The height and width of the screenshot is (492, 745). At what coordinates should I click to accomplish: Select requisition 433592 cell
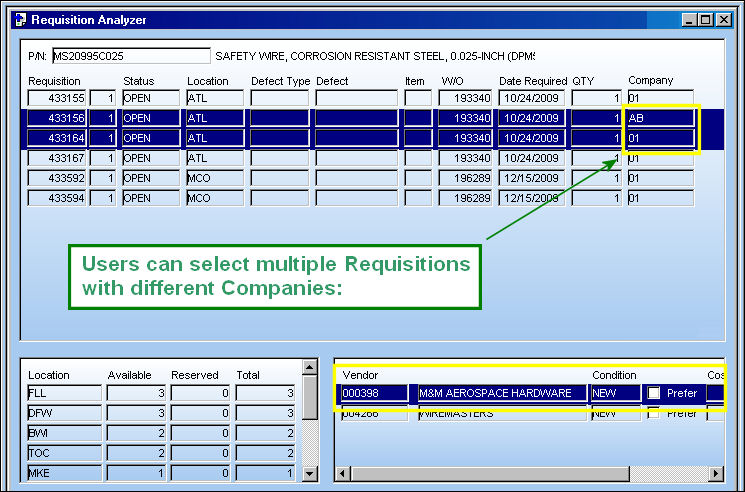(x=57, y=178)
